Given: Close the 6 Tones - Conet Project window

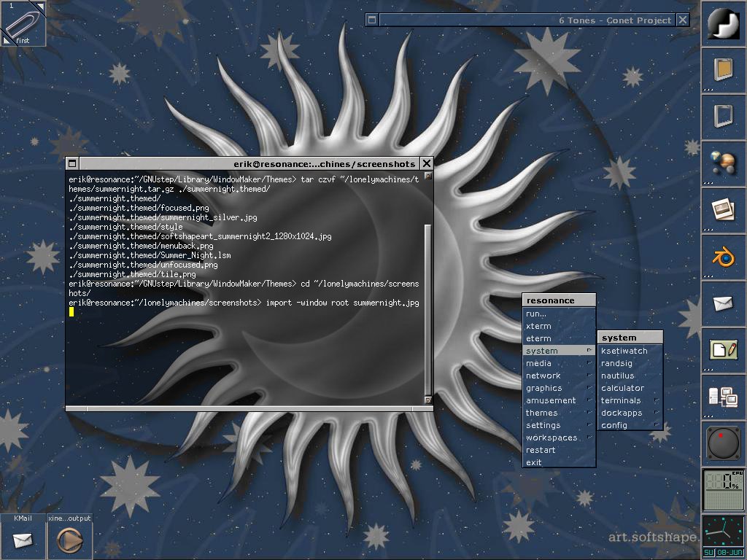Looking at the screenshot, I should [683, 20].
